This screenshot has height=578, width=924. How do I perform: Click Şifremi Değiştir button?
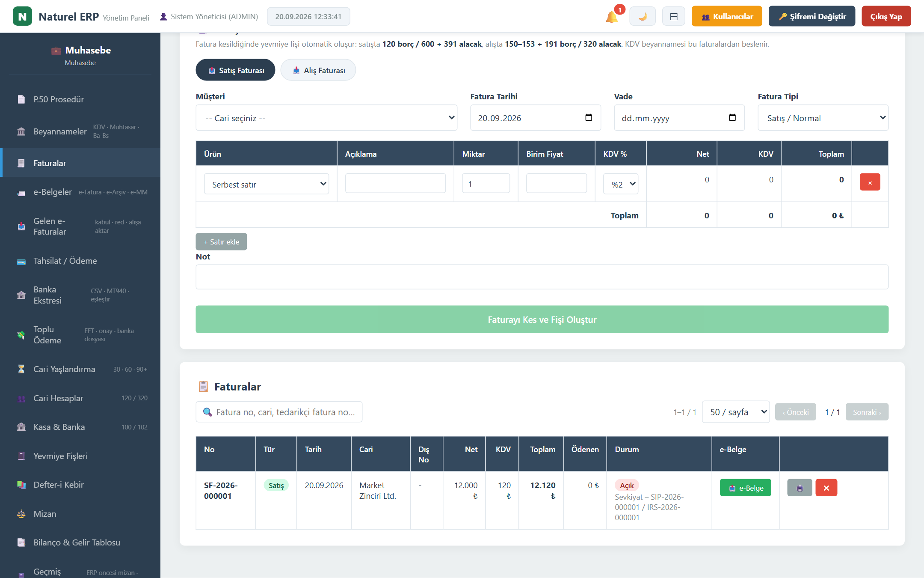[812, 16]
